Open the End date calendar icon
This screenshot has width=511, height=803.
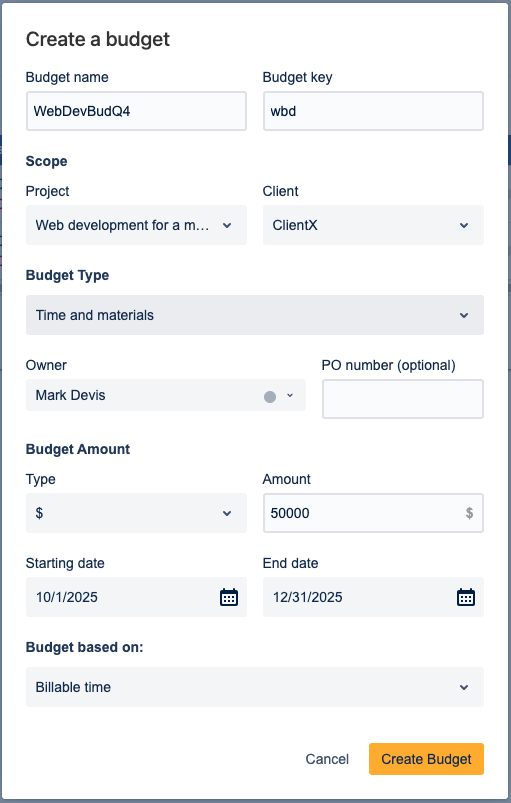pyautogui.click(x=466, y=597)
